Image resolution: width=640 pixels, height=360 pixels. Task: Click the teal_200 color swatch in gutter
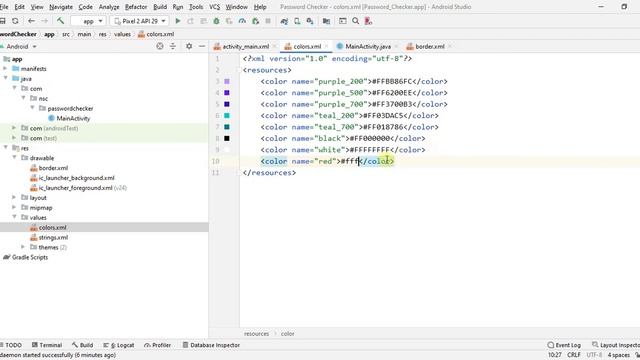point(227,116)
